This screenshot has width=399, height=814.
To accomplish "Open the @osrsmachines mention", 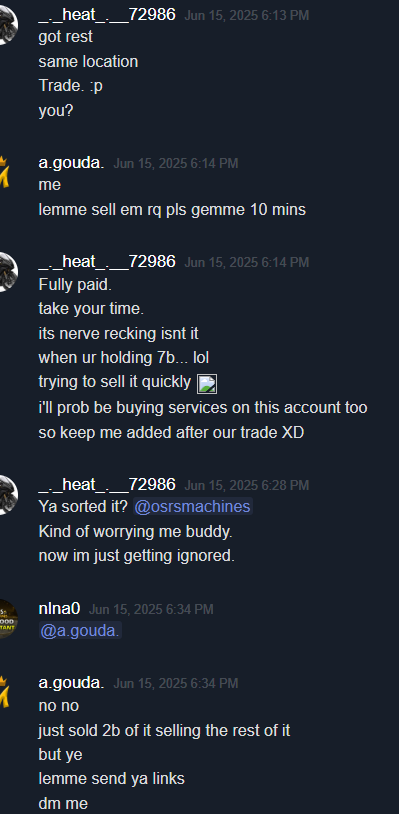I will [192, 506].
